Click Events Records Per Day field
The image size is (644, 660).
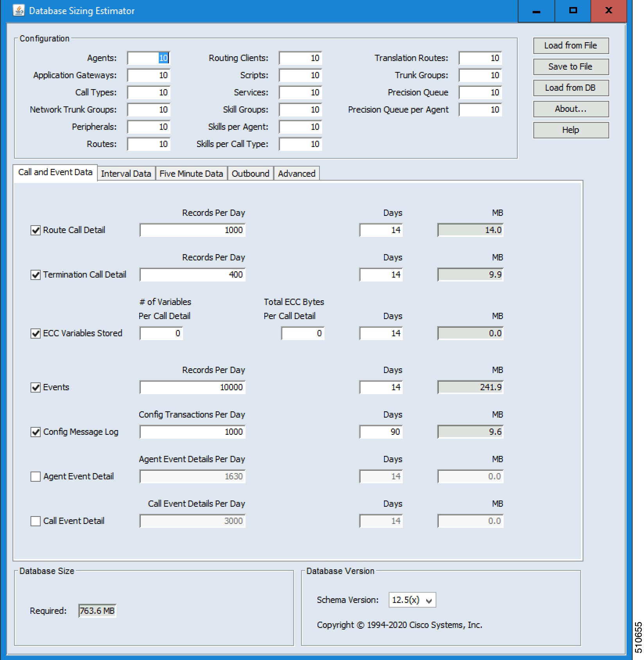pos(192,387)
